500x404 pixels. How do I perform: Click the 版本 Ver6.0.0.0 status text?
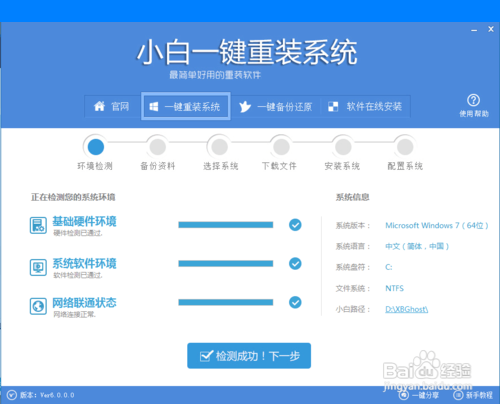coord(47,395)
